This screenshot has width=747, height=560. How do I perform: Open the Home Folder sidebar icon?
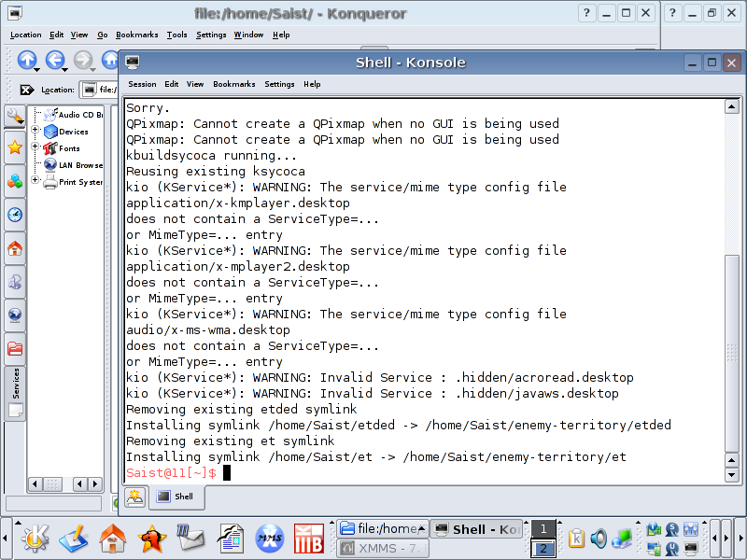click(15, 248)
